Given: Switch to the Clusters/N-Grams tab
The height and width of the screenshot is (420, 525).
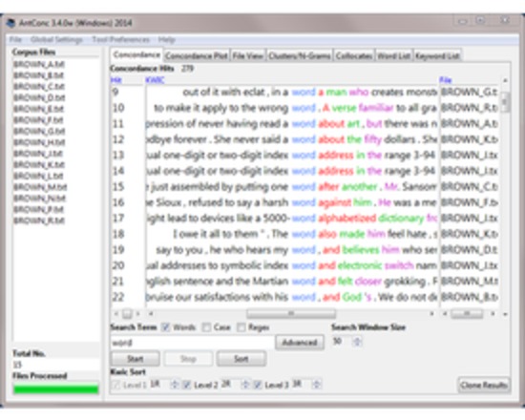Looking at the screenshot, I should pyautogui.click(x=300, y=55).
